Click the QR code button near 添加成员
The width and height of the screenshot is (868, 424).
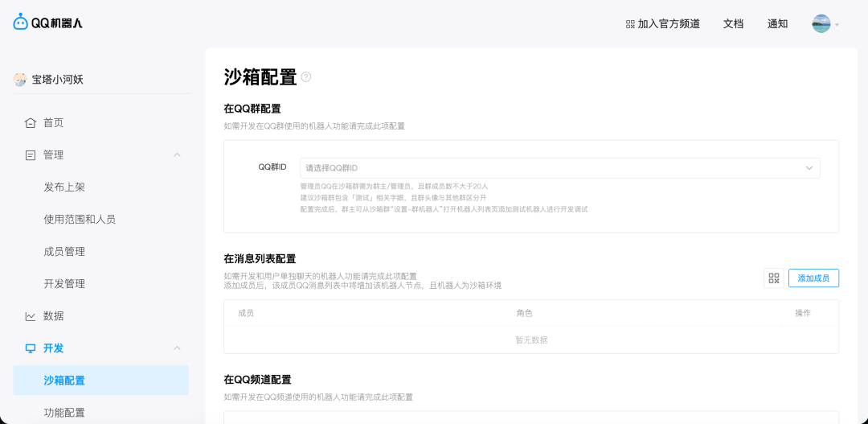click(774, 278)
